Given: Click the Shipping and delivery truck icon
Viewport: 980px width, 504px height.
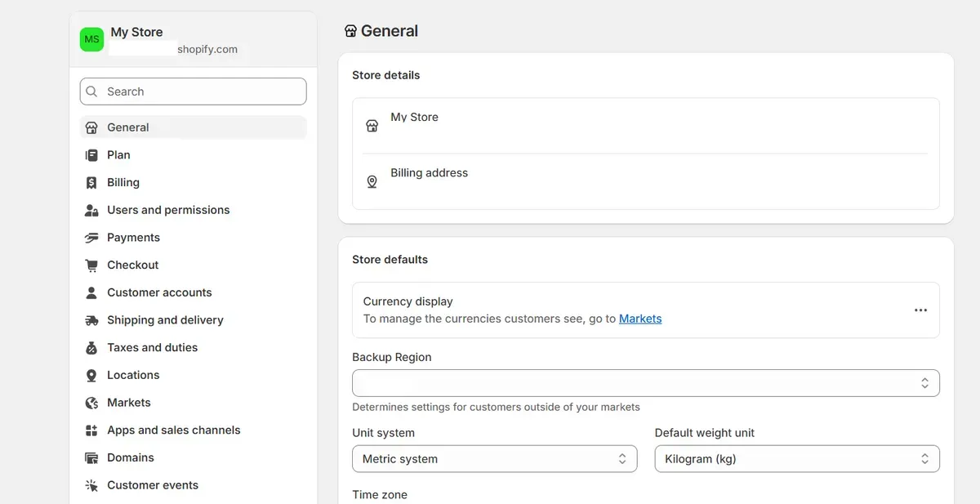Looking at the screenshot, I should tap(91, 320).
